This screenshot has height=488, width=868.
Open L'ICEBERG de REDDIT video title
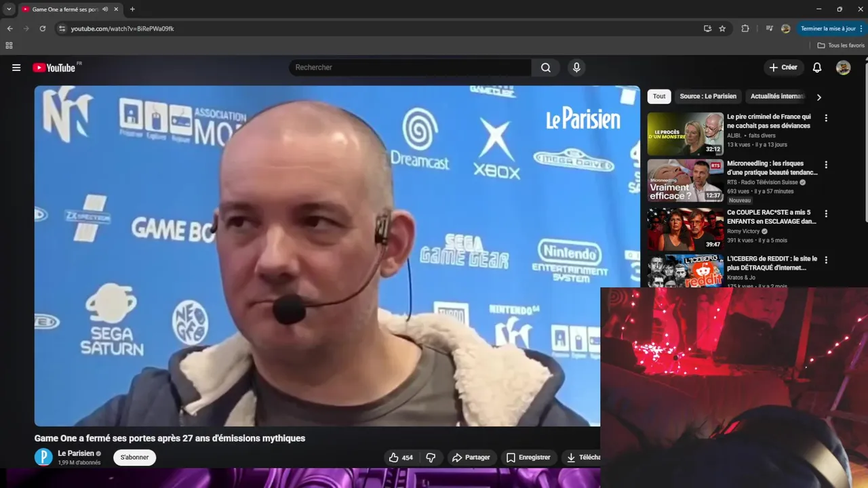tap(772, 263)
